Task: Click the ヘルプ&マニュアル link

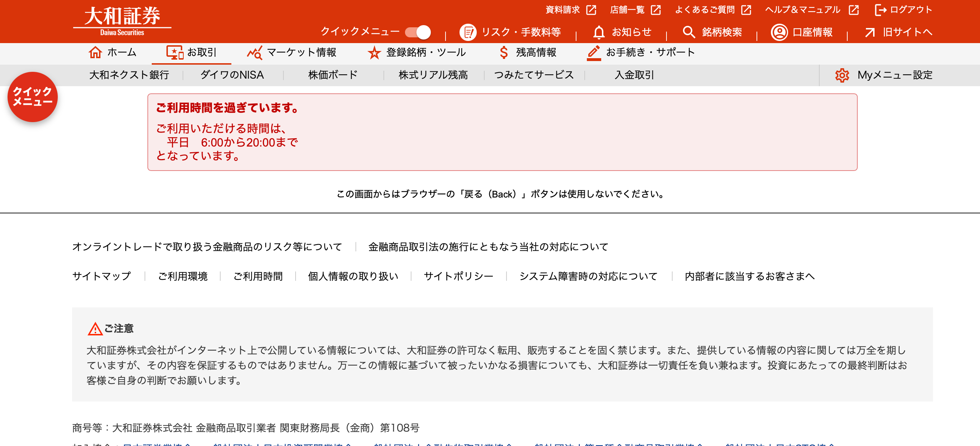Action: 803,10
